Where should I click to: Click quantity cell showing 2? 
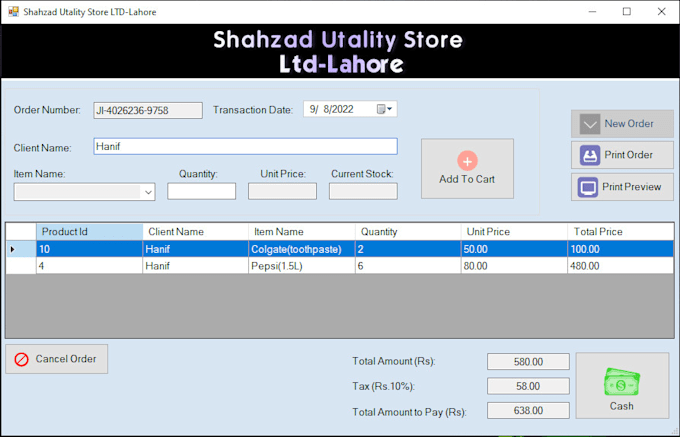pyautogui.click(x=408, y=249)
